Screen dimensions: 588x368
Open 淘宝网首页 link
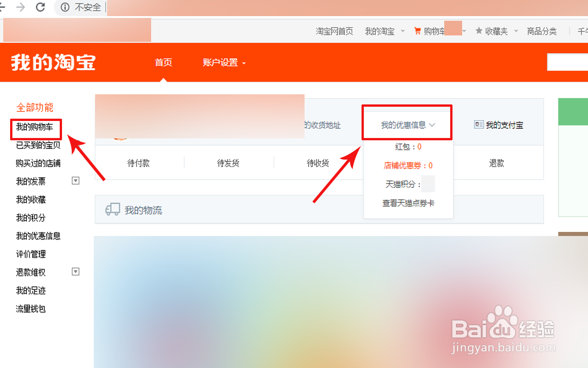334,31
